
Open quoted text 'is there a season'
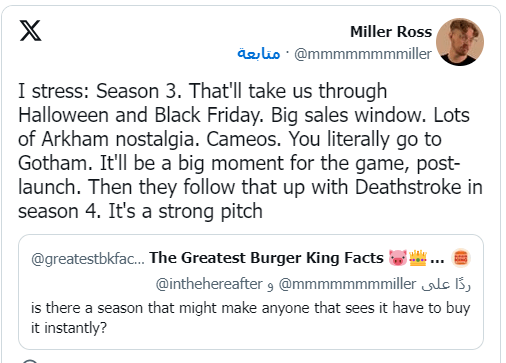tap(250, 318)
